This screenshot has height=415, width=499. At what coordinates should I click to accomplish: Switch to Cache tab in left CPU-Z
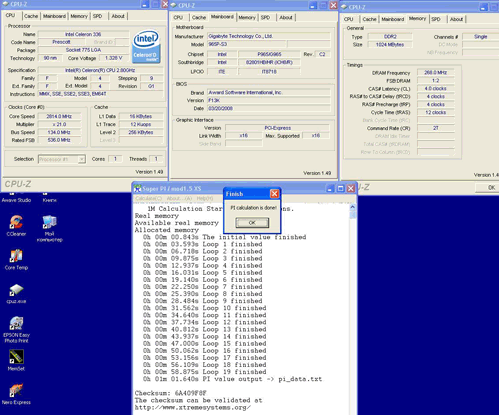click(x=31, y=16)
